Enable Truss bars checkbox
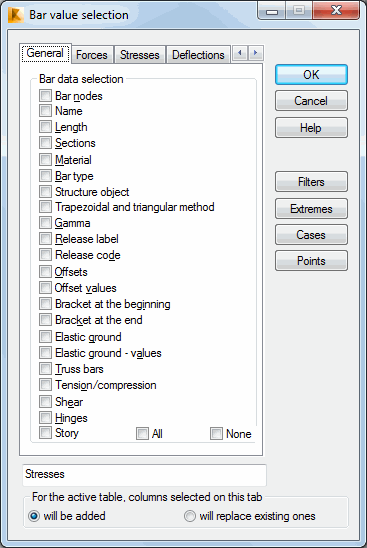Image resolution: width=367 pixels, height=548 pixels. point(45,368)
